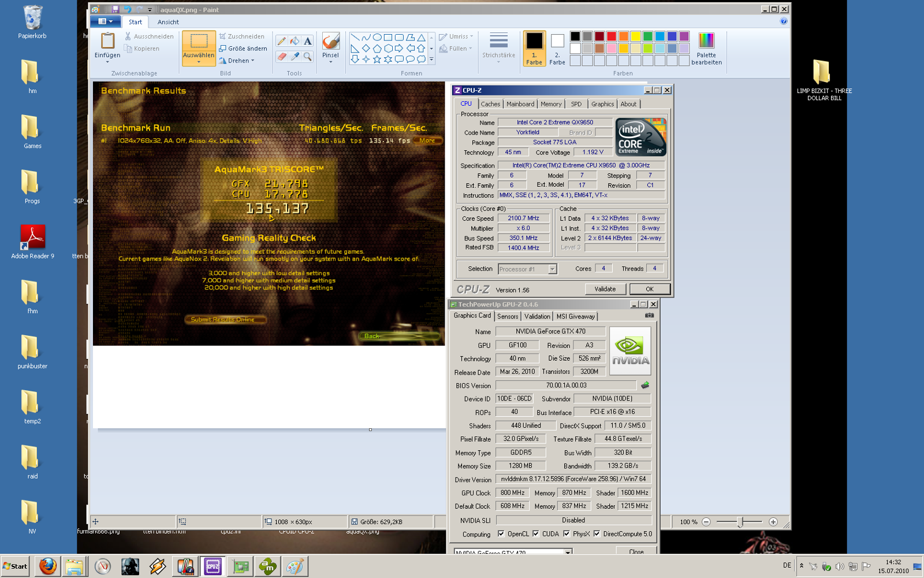Click the GPU-Z screenshot camera icon
The height and width of the screenshot is (578, 924).
[x=649, y=316]
